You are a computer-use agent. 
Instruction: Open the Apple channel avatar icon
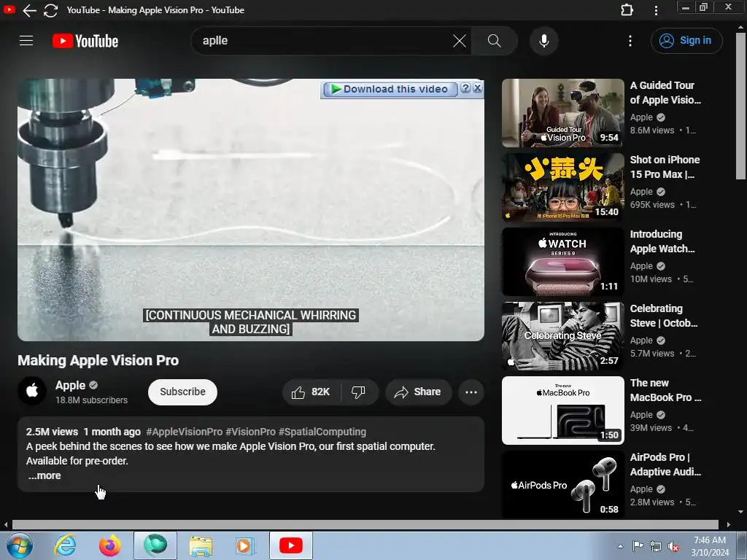32,391
